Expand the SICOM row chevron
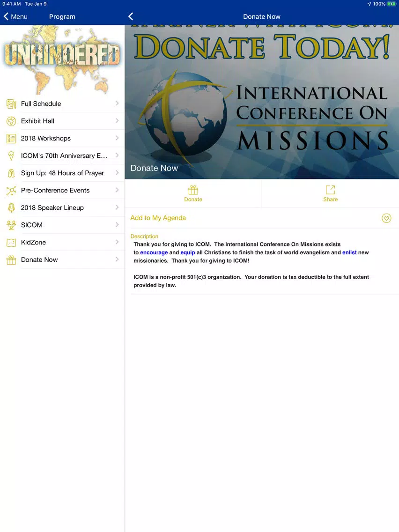Viewport: 399px width, 532px height. (x=117, y=225)
